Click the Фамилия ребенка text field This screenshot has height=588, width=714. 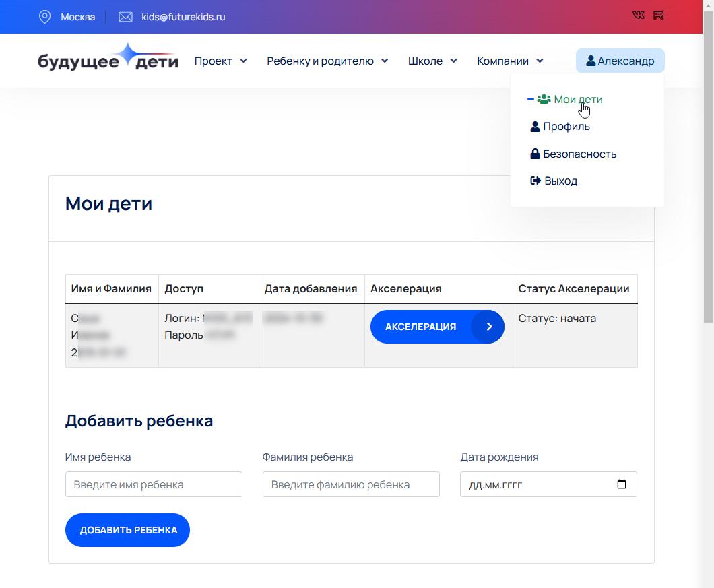pyautogui.click(x=351, y=484)
